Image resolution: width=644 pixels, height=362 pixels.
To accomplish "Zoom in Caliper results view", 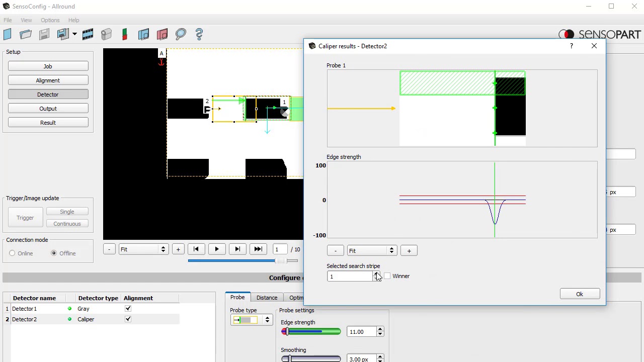I will tap(409, 251).
